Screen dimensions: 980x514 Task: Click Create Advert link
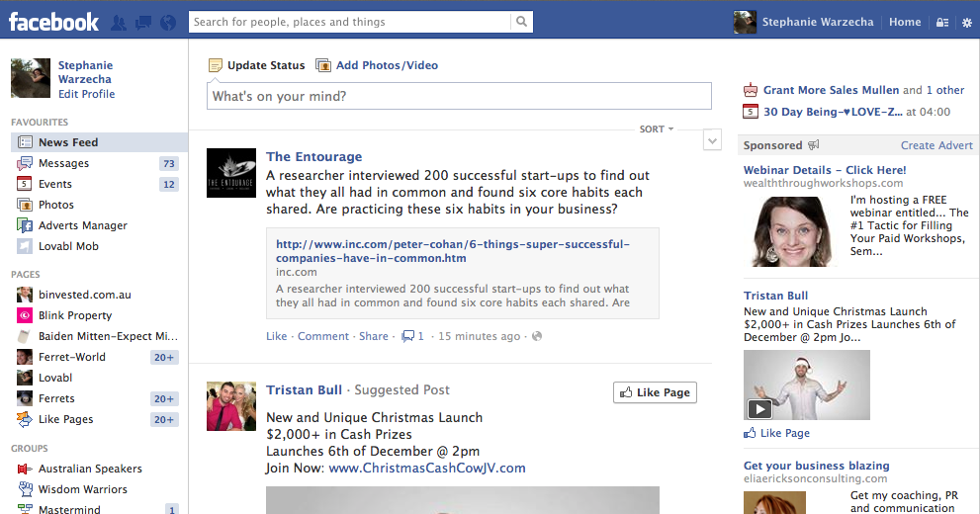[x=936, y=145]
